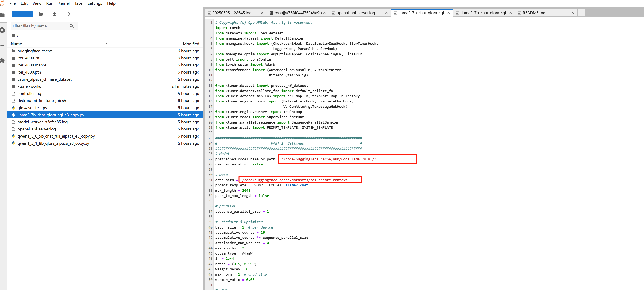The height and width of the screenshot is (290, 644).
Task: Open the Kernel menu
Action: click(64, 3)
